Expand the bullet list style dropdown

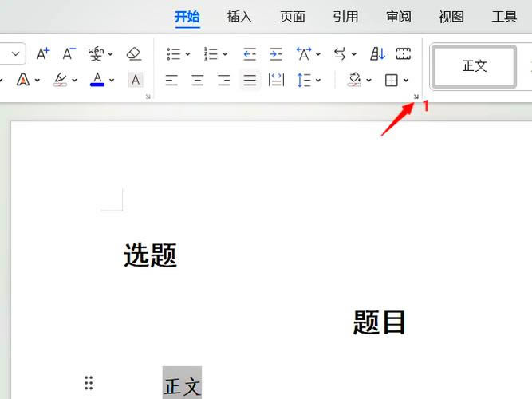coord(187,54)
